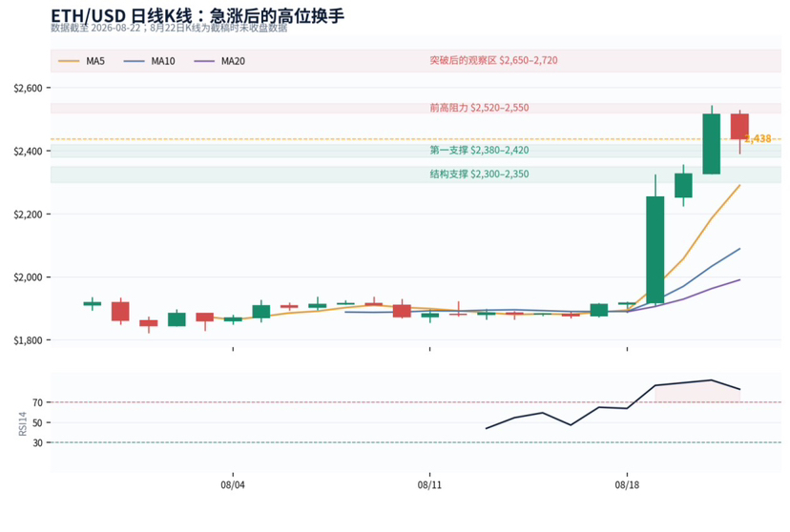The height and width of the screenshot is (532, 790).
Task: Click the 08/11 date label
Action: coord(429,485)
